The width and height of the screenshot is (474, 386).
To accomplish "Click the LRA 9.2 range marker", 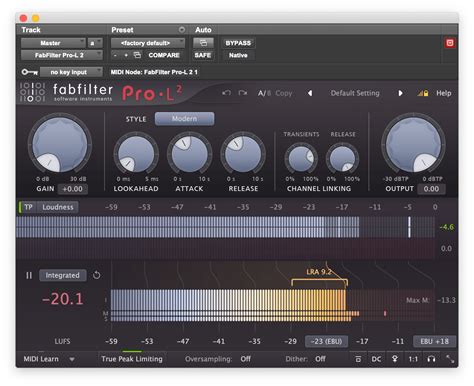I will pyautogui.click(x=319, y=277).
